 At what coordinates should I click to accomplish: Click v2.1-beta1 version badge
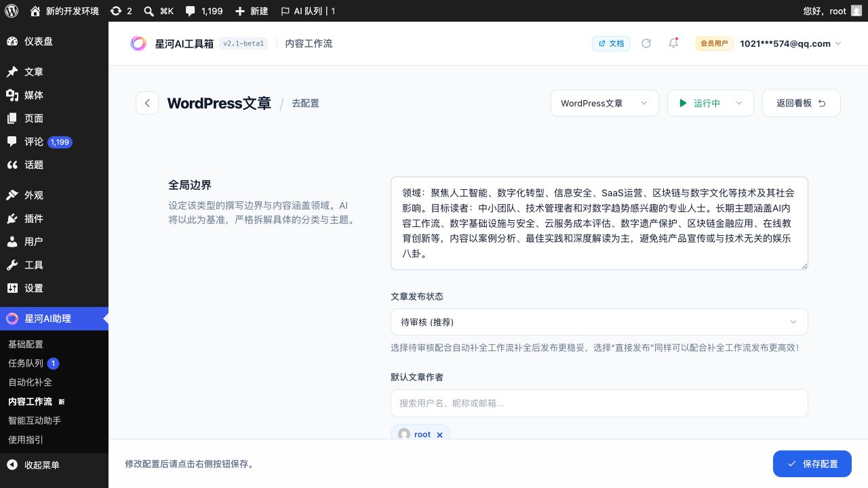243,43
